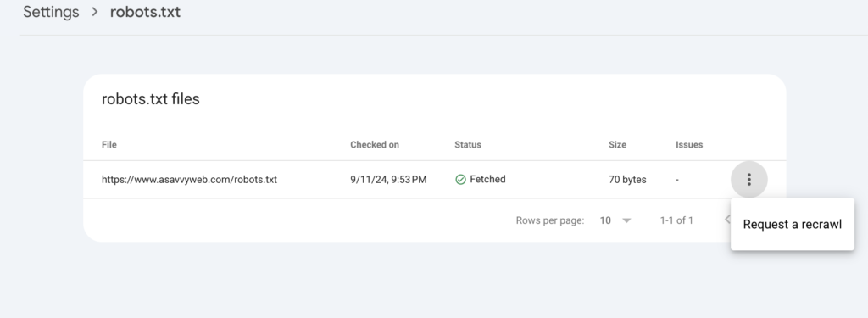868x318 pixels.
Task: Click the robots.txt files heading
Action: [151, 99]
